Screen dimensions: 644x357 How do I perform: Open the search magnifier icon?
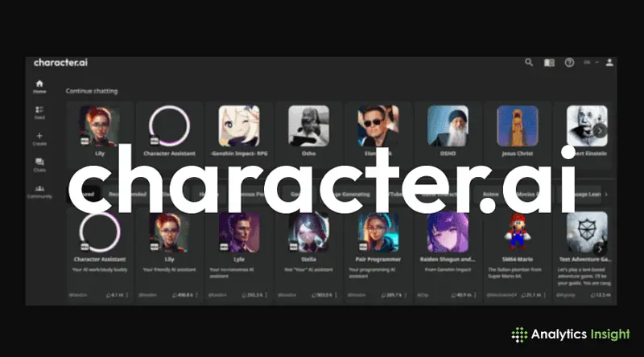pos(529,63)
